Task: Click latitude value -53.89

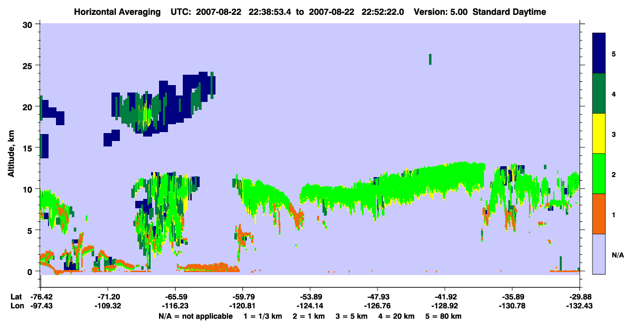Action: 310,297
